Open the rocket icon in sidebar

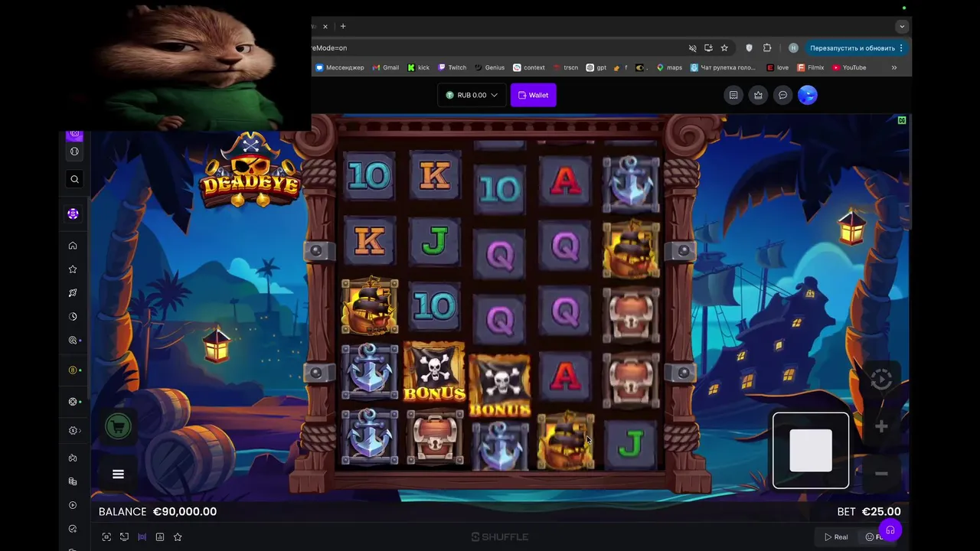point(73,293)
